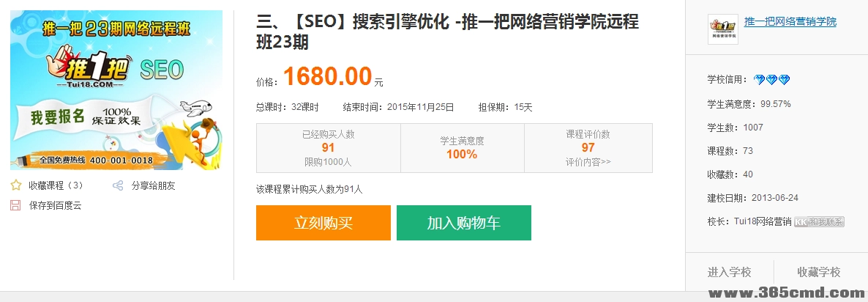Click the 课程评价数 count 97

click(588, 148)
